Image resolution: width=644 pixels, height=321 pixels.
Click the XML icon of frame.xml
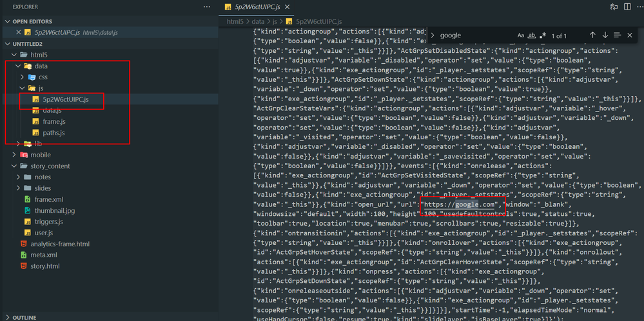pyautogui.click(x=28, y=199)
